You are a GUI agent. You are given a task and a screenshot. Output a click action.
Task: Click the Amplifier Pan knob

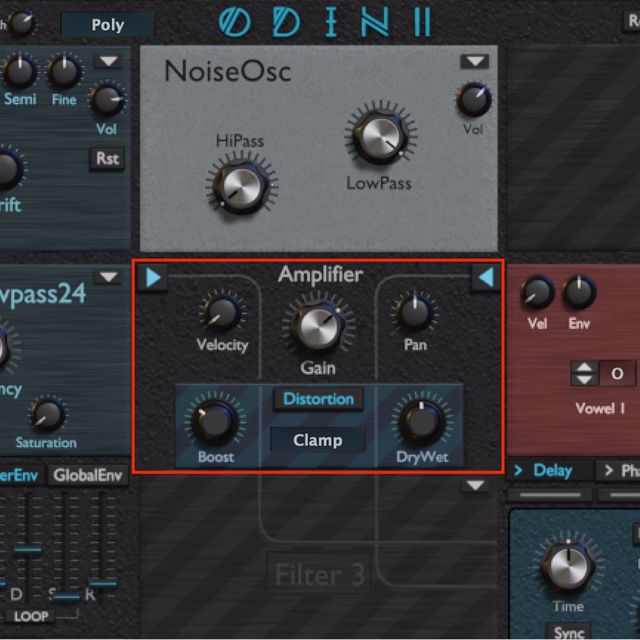(415, 312)
